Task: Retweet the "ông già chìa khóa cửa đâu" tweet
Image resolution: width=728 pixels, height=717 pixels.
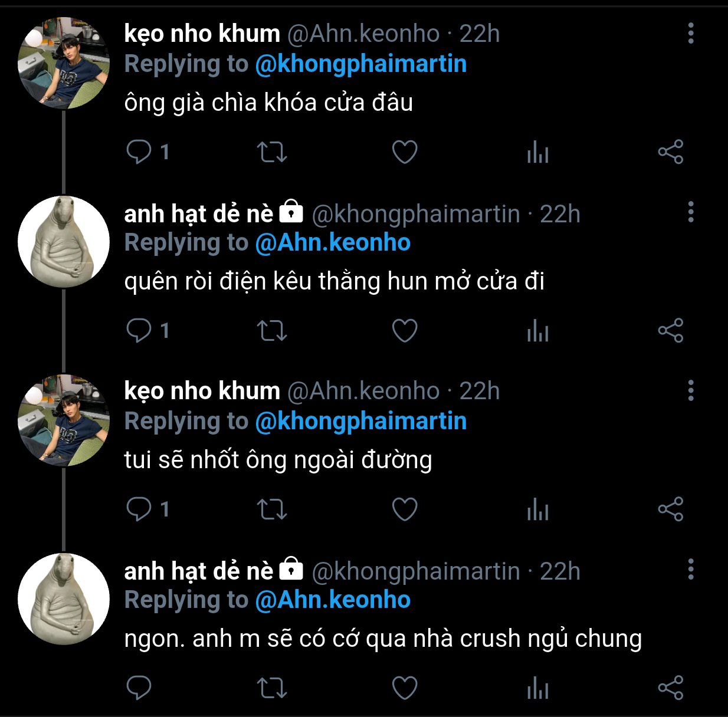Action: point(272,152)
